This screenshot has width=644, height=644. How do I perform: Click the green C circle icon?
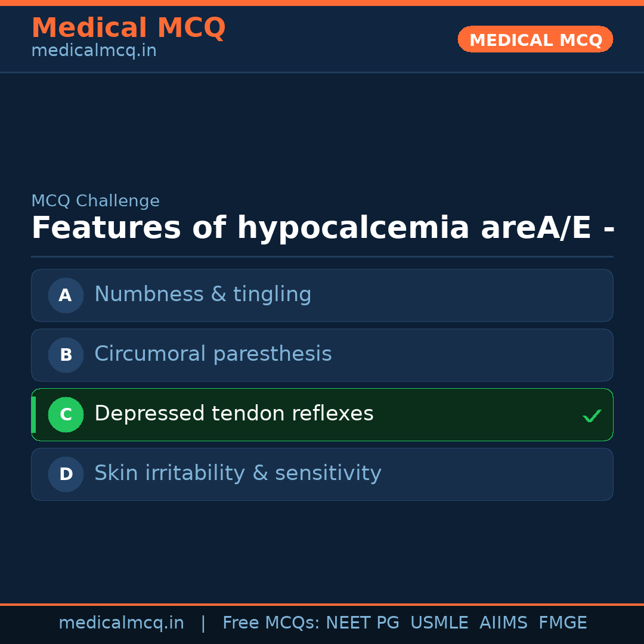66,414
